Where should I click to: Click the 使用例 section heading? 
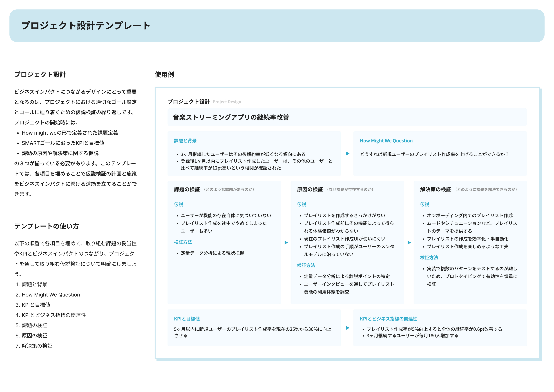pos(164,75)
